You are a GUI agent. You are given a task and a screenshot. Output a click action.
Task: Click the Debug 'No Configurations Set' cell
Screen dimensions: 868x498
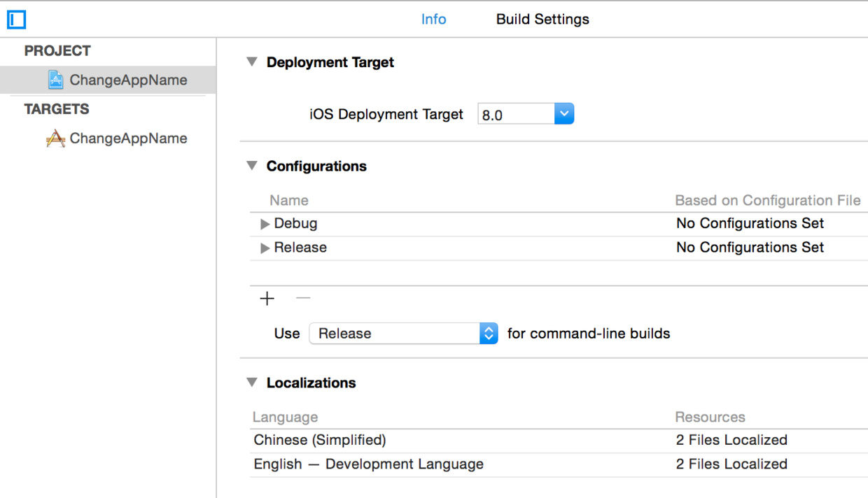tap(750, 224)
